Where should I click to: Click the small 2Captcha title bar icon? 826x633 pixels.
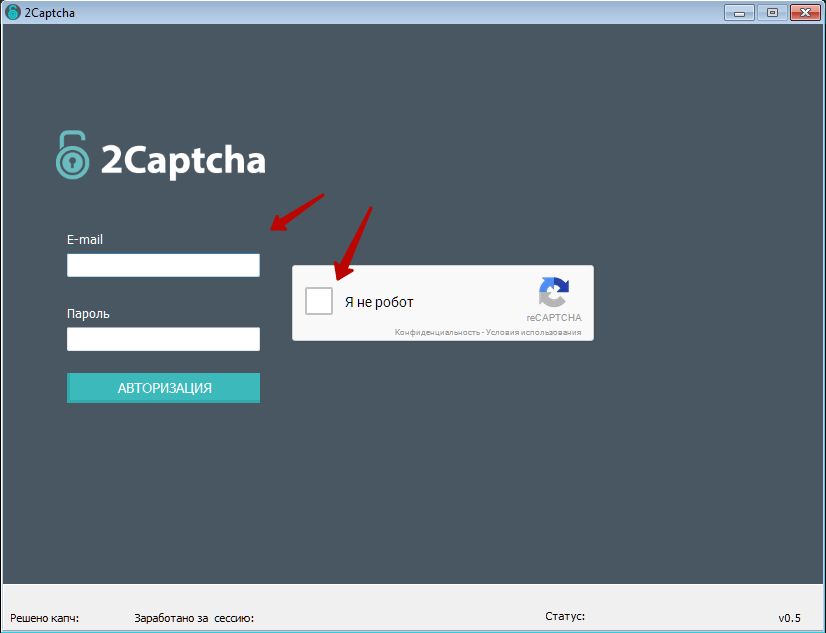pyautogui.click(x=12, y=12)
